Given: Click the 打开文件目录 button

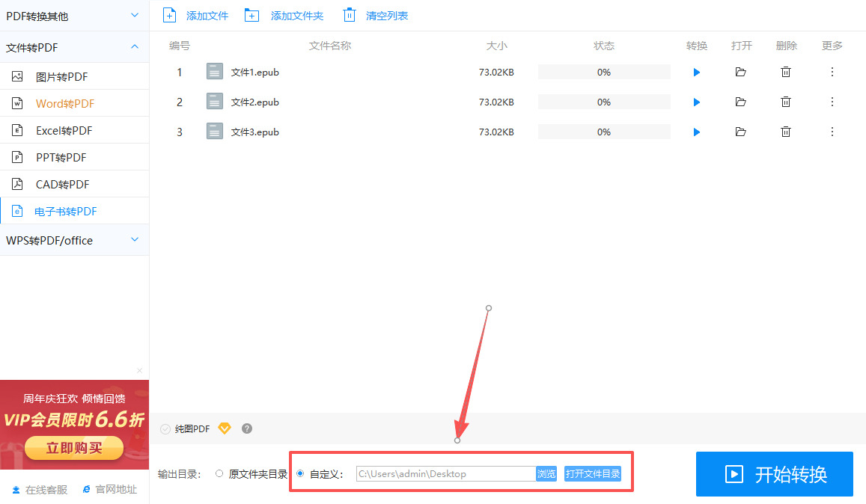Looking at the screenshot, I should pos(593,473).
